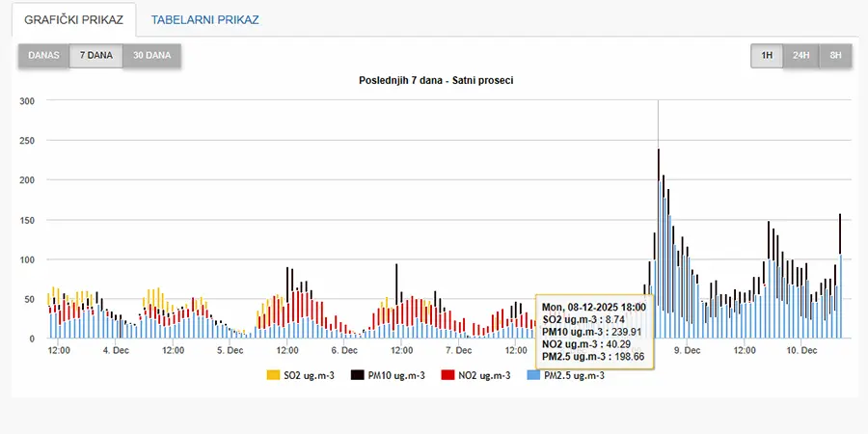
Task: Click the red NO2 legend swatch
Action: [447, 375]
